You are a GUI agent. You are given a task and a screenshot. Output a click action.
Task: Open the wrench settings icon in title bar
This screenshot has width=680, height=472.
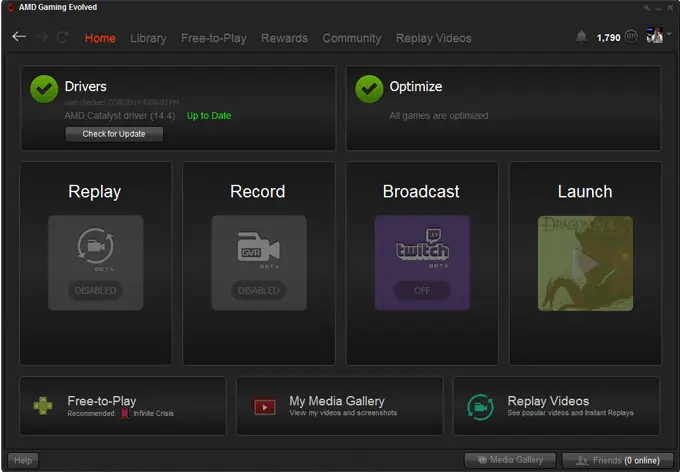click(647, 7)
